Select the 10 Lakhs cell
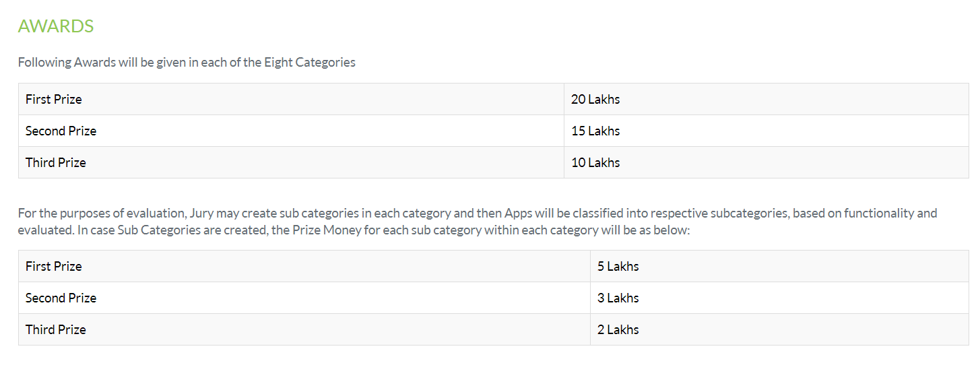 tap(766, 162)
